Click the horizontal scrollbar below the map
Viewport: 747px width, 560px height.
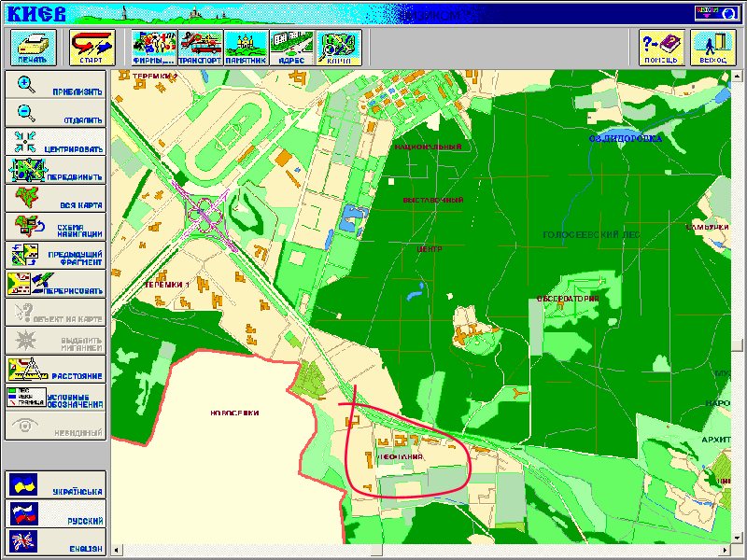pos(420,552)
